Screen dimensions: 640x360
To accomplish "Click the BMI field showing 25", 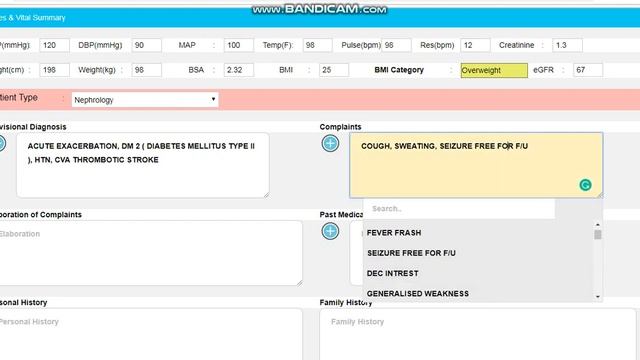I will 334,70.
